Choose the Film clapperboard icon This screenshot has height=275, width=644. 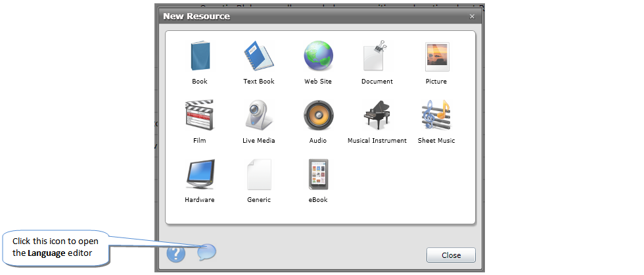pos(199,115)
